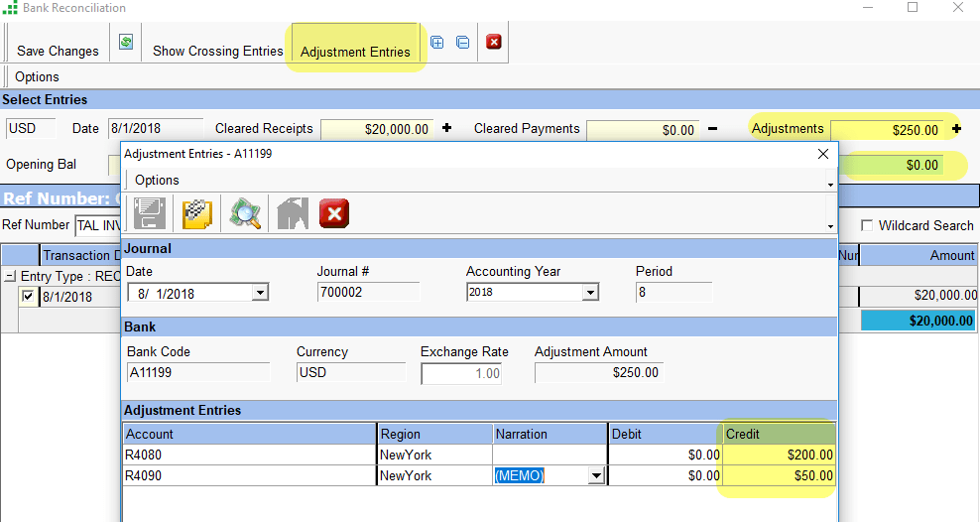Click the Exchange Rate input field
This screenshot has height=522, width=980.
click(x=461, y=373)
